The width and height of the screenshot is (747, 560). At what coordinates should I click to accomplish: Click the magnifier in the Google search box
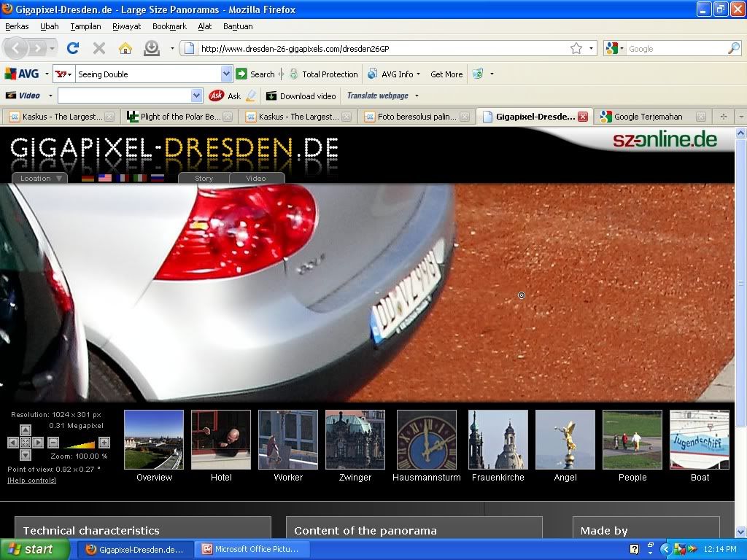click(734, 48)
